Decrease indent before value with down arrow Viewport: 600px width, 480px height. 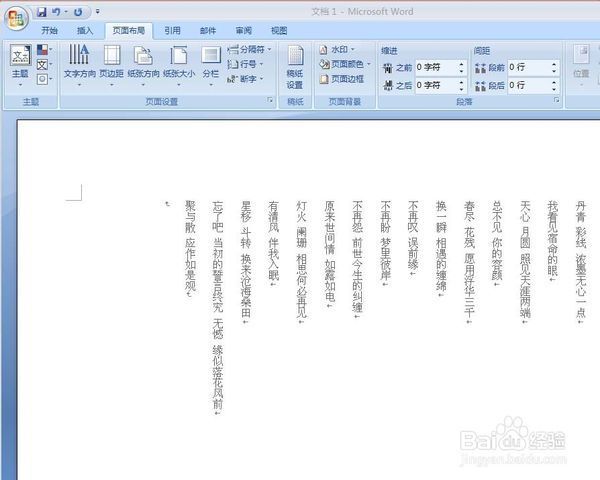pyautogui.click(x=461, y=71)
